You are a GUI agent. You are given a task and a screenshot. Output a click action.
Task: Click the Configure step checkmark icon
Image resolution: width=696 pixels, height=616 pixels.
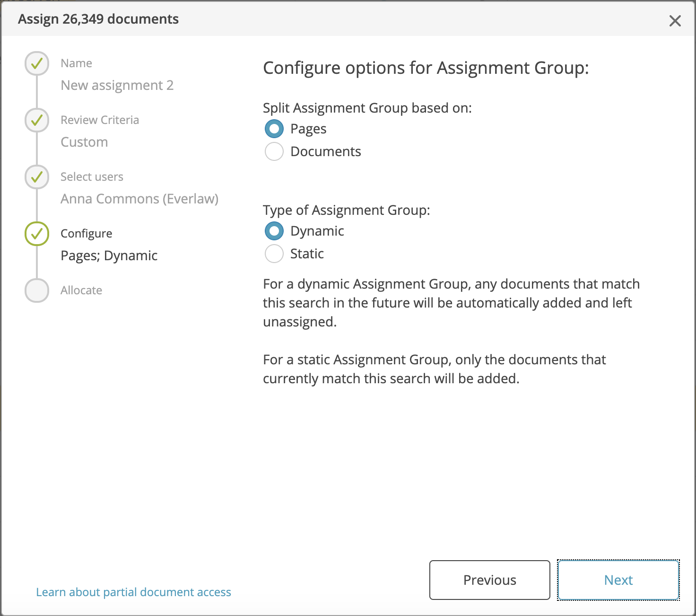click(37, 234)
